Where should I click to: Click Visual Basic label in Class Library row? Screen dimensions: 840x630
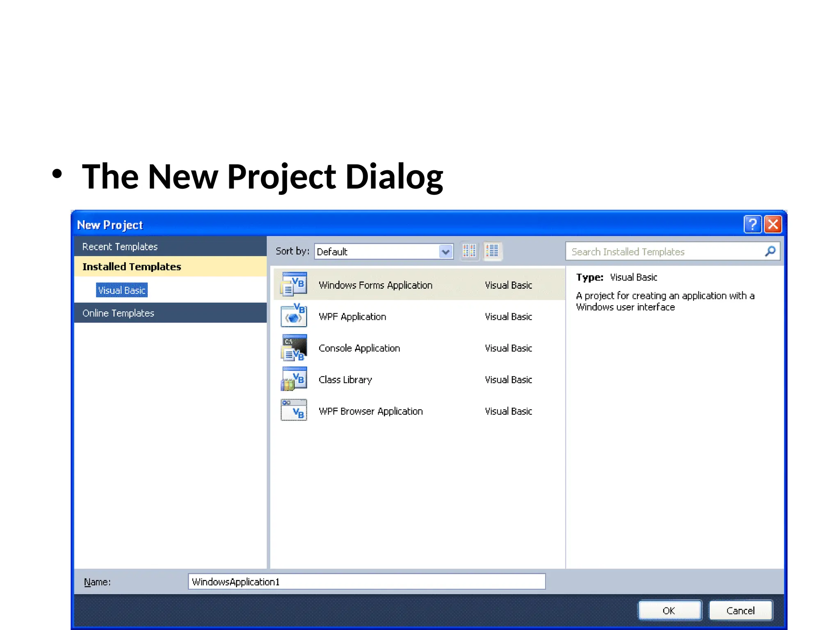point(508,380)
